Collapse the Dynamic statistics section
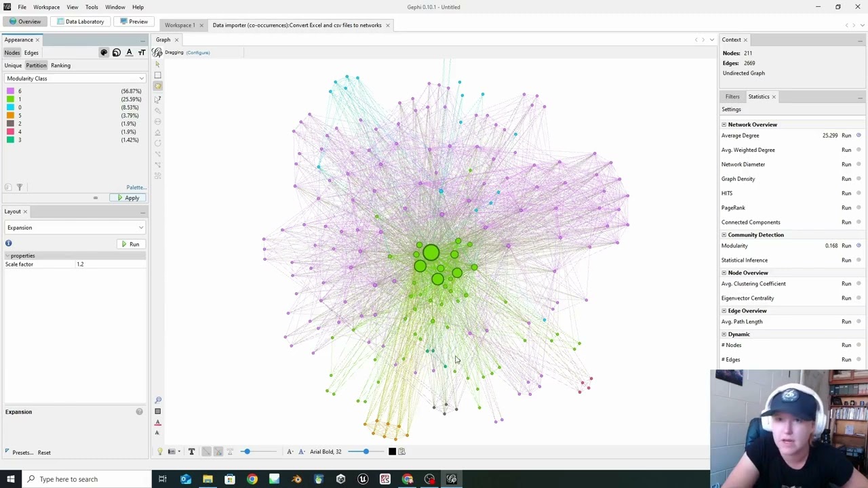The width and height of the screenshot is (868, 488). click(x=724, y=334)
